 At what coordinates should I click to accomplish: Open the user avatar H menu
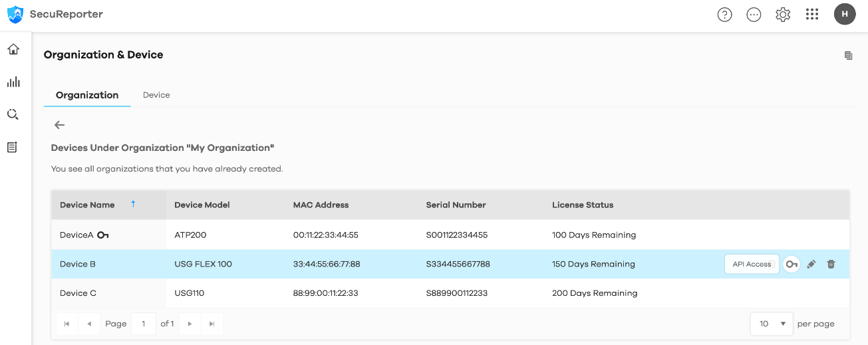[x=845, y=14]
